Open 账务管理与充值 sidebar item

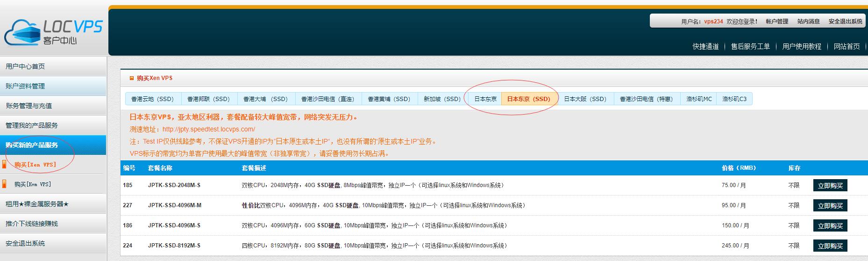(53, 106)
